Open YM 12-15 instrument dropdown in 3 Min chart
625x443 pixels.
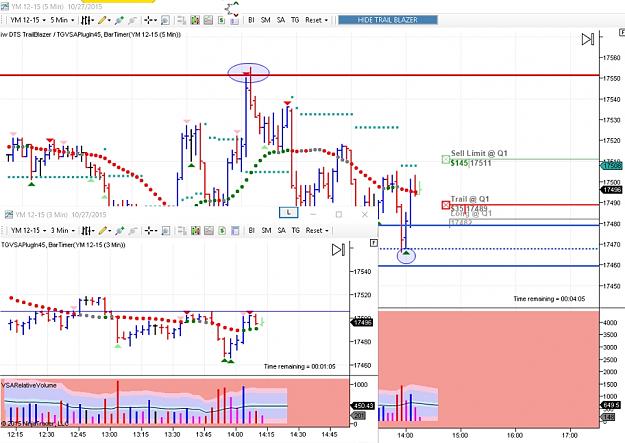(x=28, y=230)
